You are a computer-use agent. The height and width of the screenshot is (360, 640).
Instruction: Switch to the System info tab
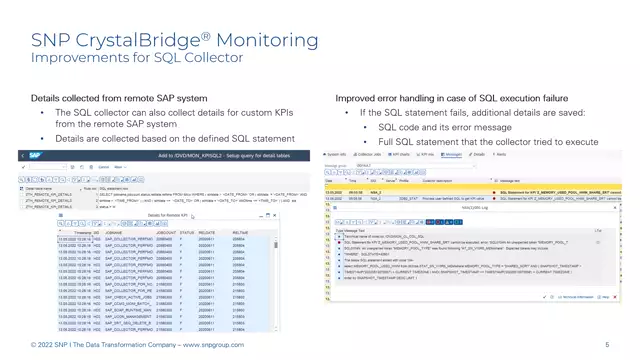(334, 154)
